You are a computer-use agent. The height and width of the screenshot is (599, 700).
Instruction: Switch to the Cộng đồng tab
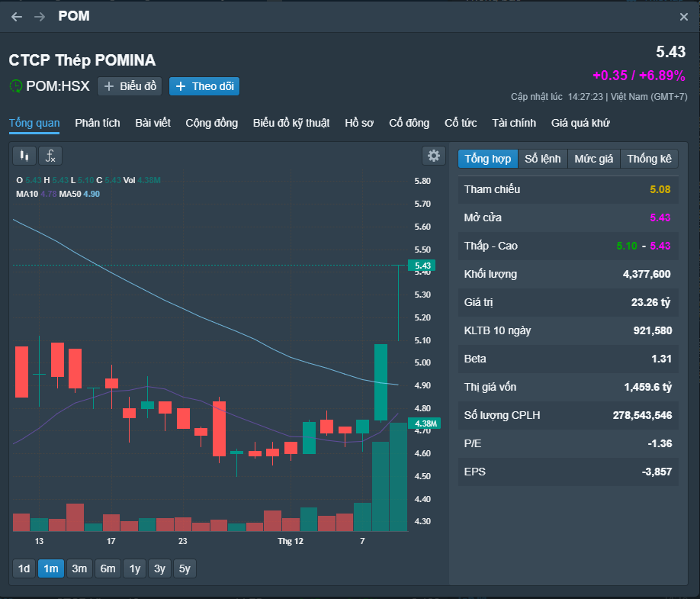click(x=212, y=124)
